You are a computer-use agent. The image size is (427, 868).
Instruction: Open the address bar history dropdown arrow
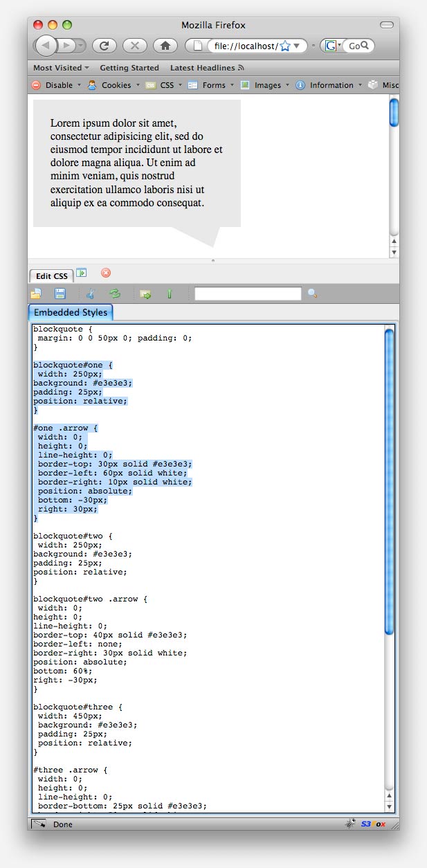[297, 46]
